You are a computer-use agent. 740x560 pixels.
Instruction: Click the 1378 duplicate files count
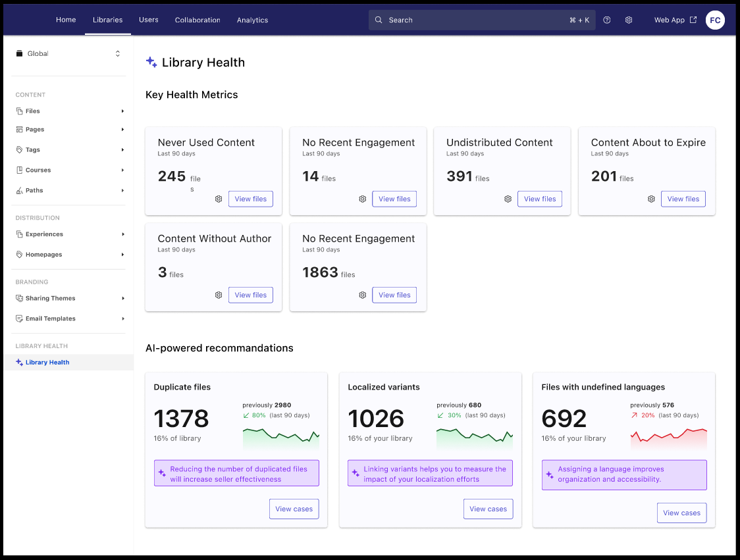(x=181, y=419)
